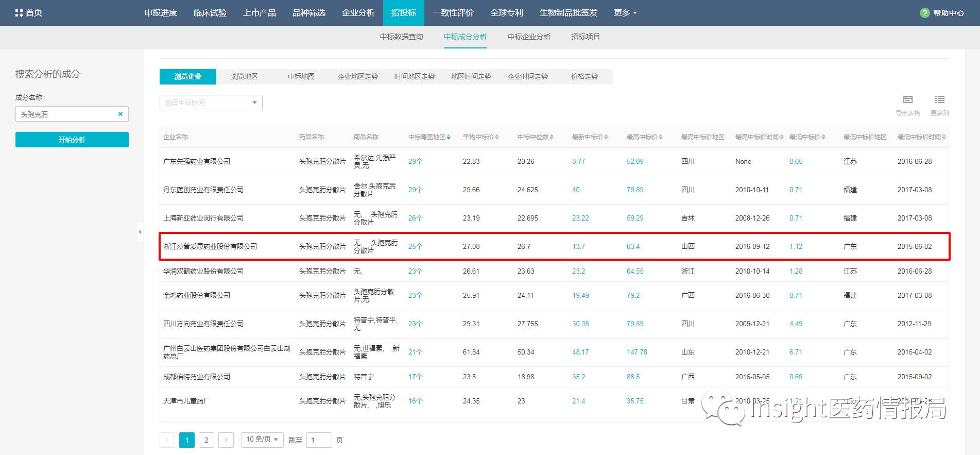980x455 pixels.
Task: Open 全球专利 in top navigation
Action: (507, 13)
